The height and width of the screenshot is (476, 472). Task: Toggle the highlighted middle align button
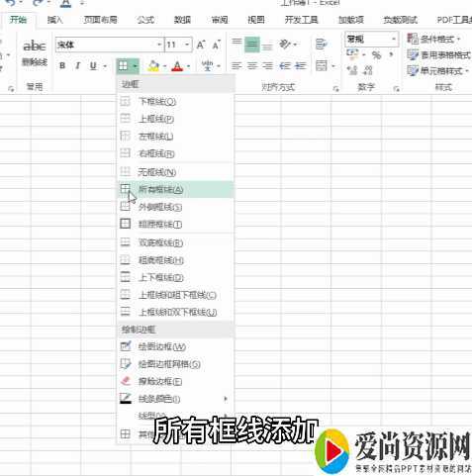tap(252, 45)
